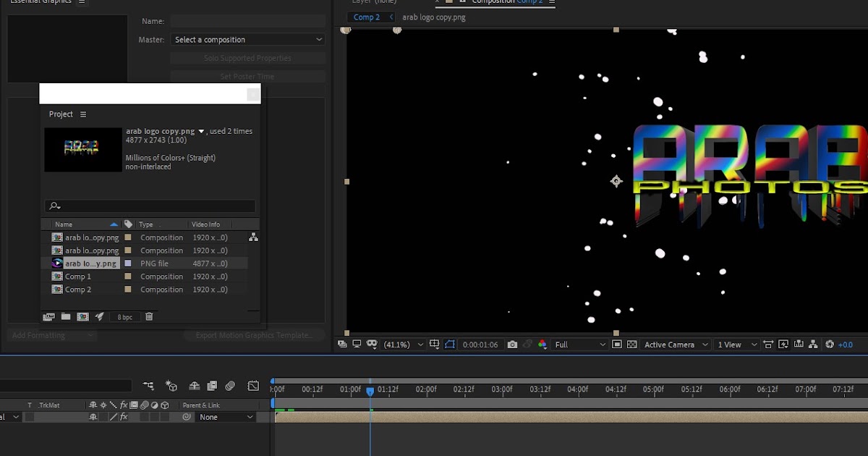
Task: Open the project flowchart view icon
Action: click(253, 237)
